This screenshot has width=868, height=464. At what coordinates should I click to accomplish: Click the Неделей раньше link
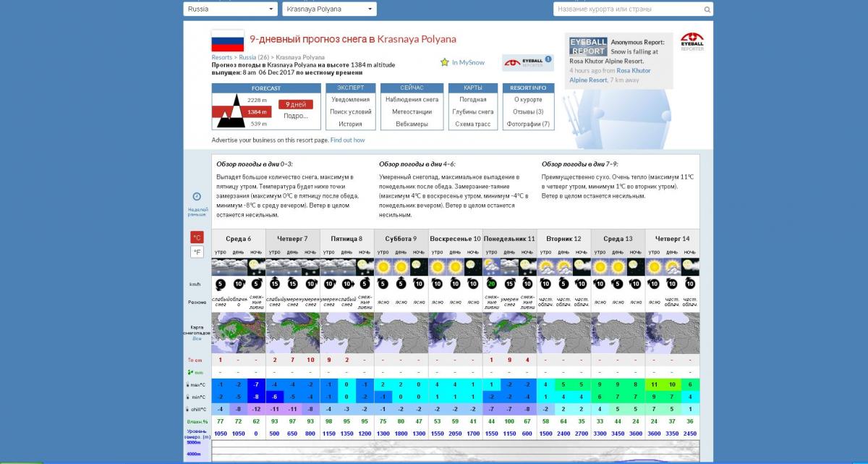197,211
